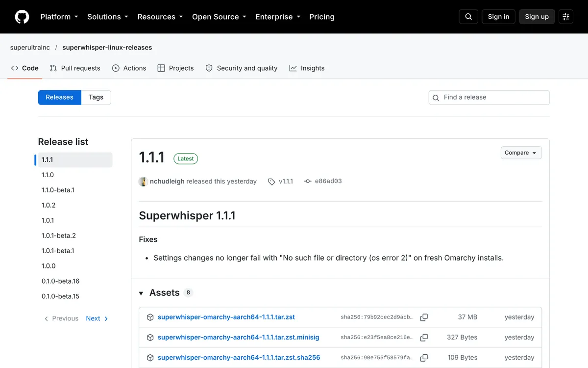Click the Latest release badge

[186, 158]
